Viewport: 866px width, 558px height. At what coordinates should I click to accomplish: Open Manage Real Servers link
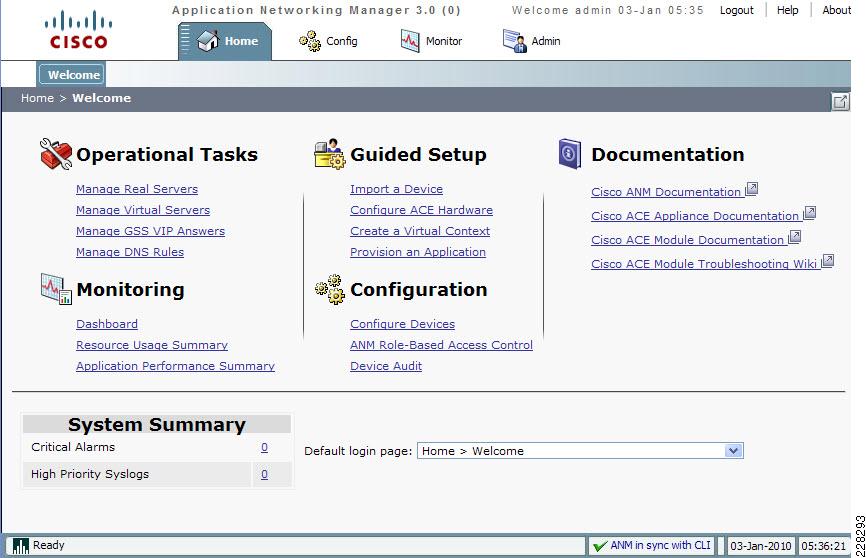[137, 189]
